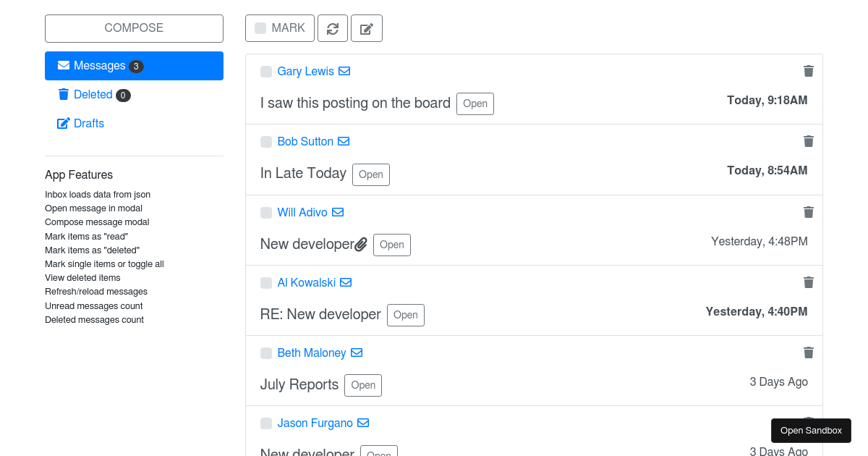The height and width of the screenshot is (456, 868).
Task: Open the message 'In Late Today'
Action: (x=370, y=174)
